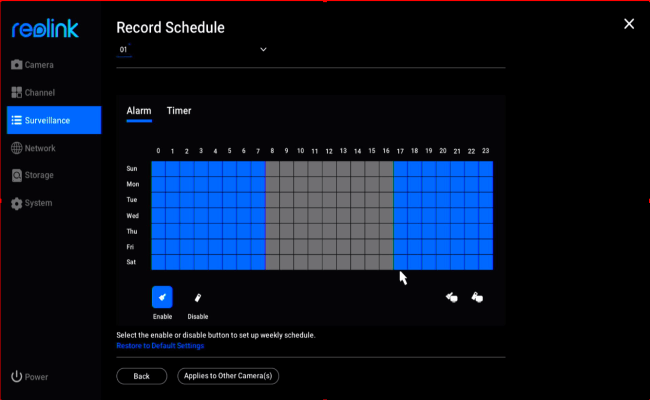Expand the camera channel dropdown arrow
Viewport: 650px width, 400px height.
point(263,50)
